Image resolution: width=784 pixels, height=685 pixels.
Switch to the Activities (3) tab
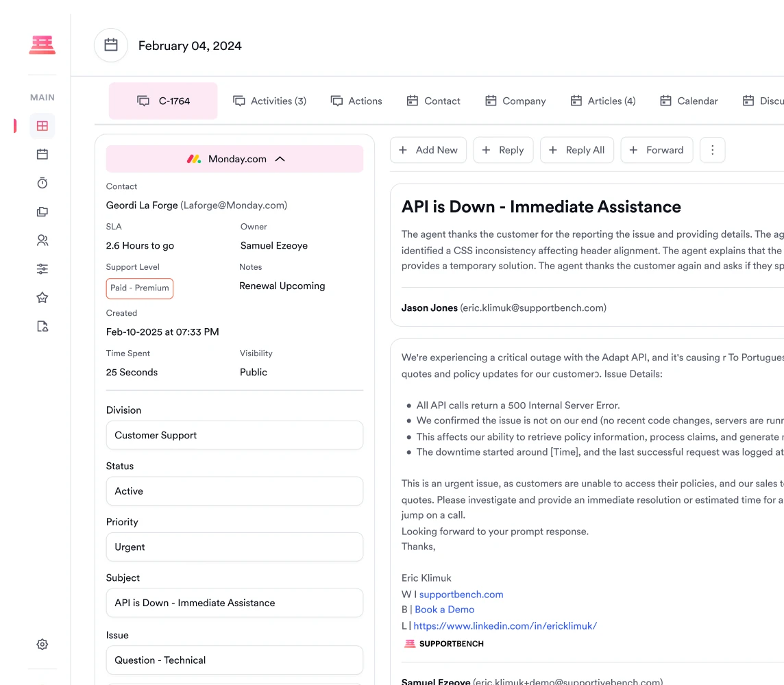point(270,101)
